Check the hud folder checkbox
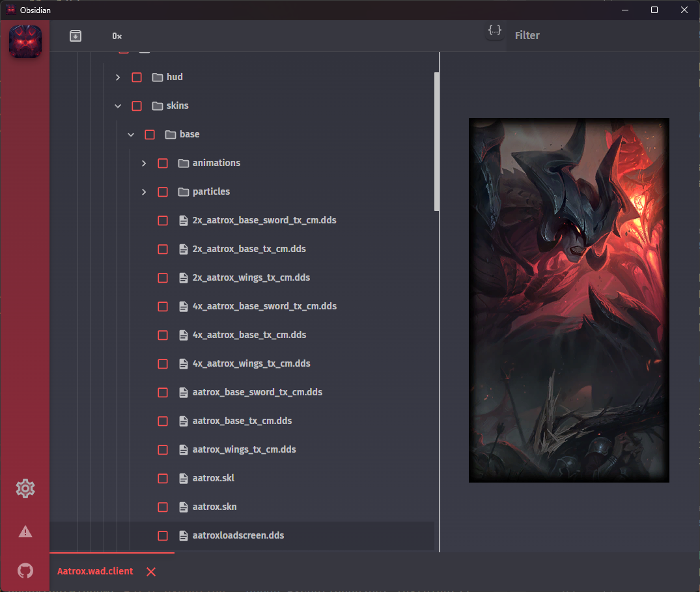700x592 pixels. tap(137, 78)
